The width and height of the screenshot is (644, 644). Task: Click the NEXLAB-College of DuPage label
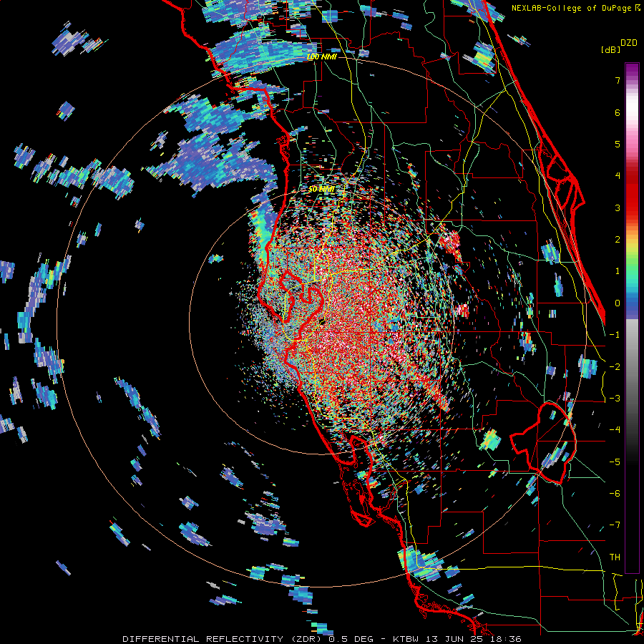tap(572, 8)
